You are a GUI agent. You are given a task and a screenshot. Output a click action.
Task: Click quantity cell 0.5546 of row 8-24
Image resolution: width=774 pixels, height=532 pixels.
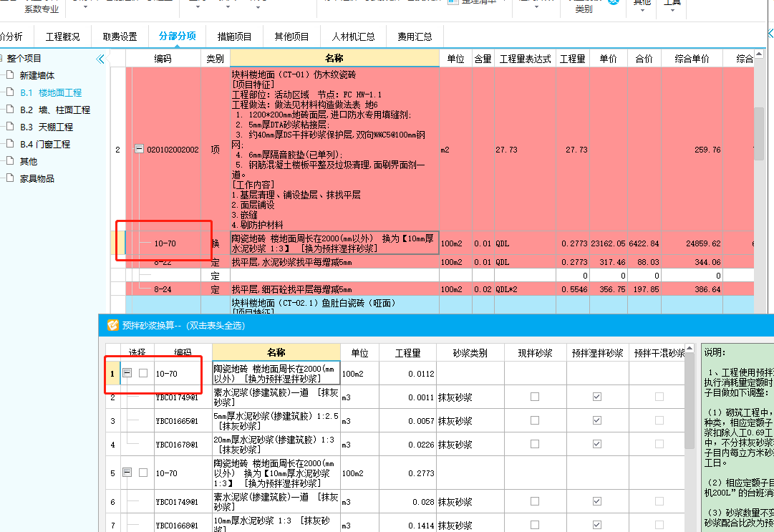pos(574,289)
